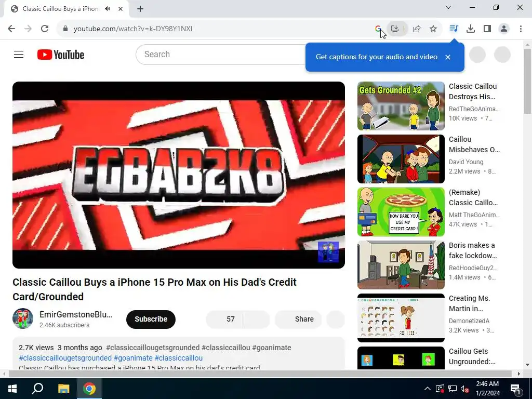This screenshot has height=399, width=532.
Task: Mute the tab using its audio icon
Action: [x=108, y=9]
